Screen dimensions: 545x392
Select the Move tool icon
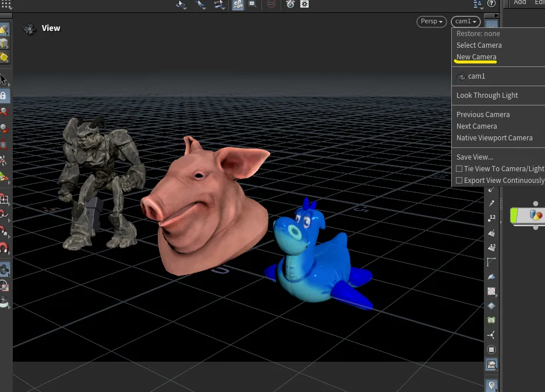(4, 111)
